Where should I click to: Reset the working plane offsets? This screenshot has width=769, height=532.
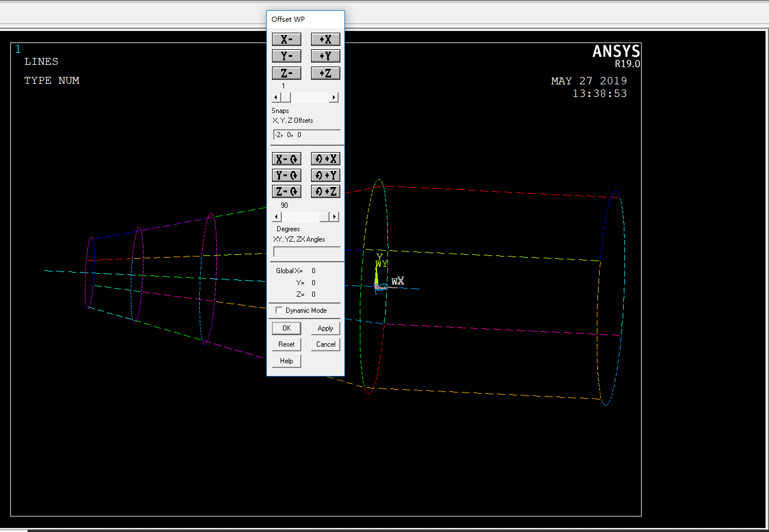286,344
